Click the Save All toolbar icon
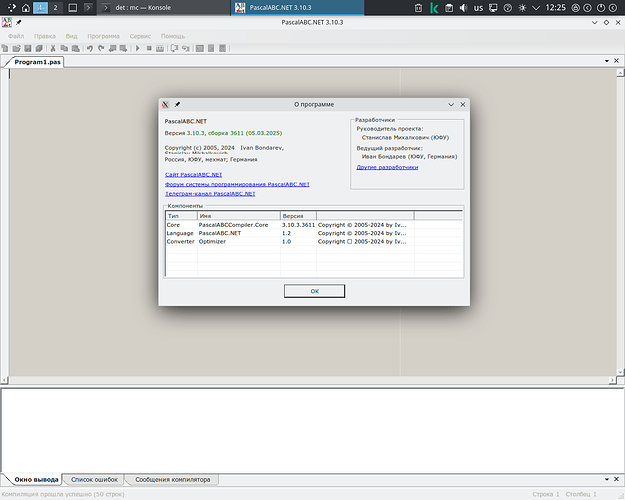 point(39,48)
